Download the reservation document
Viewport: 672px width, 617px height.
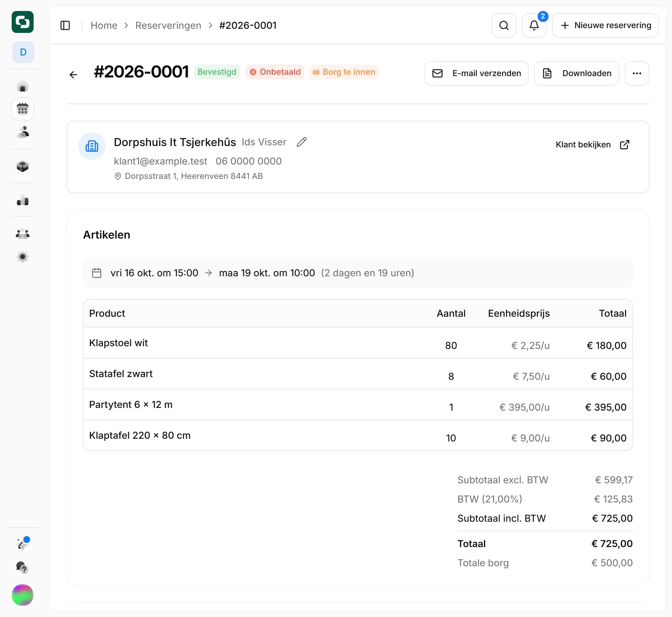[576, 73]
